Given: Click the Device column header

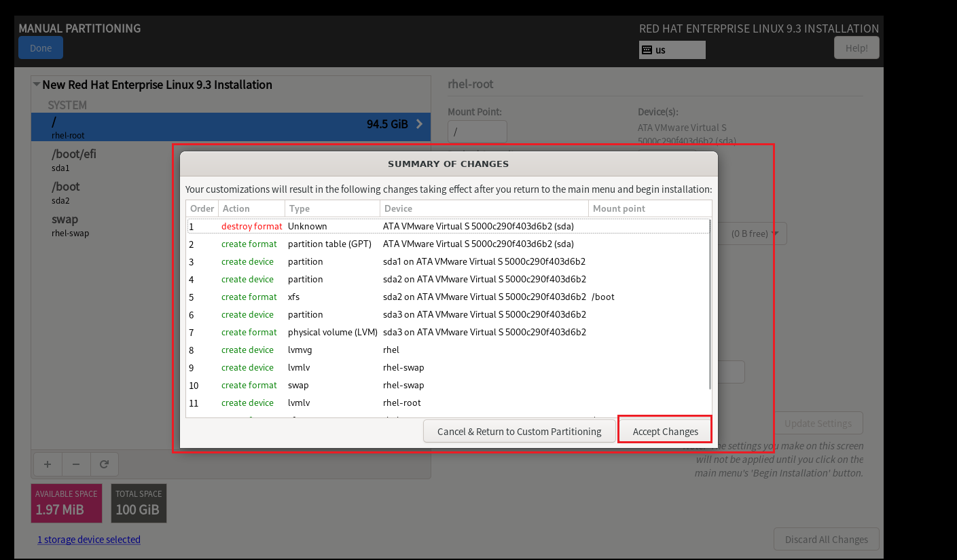Looking at the screenshot, I should pyautogui.click(x=484, y=208).
